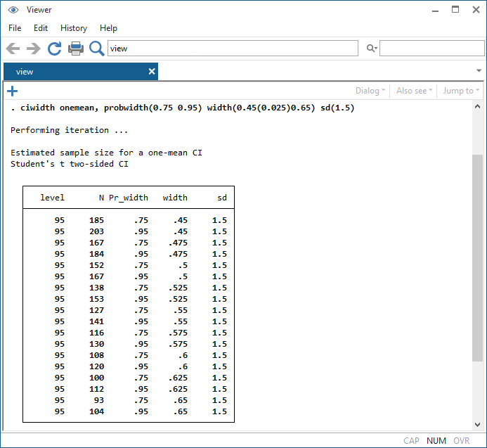Open the Help menu

108,28
